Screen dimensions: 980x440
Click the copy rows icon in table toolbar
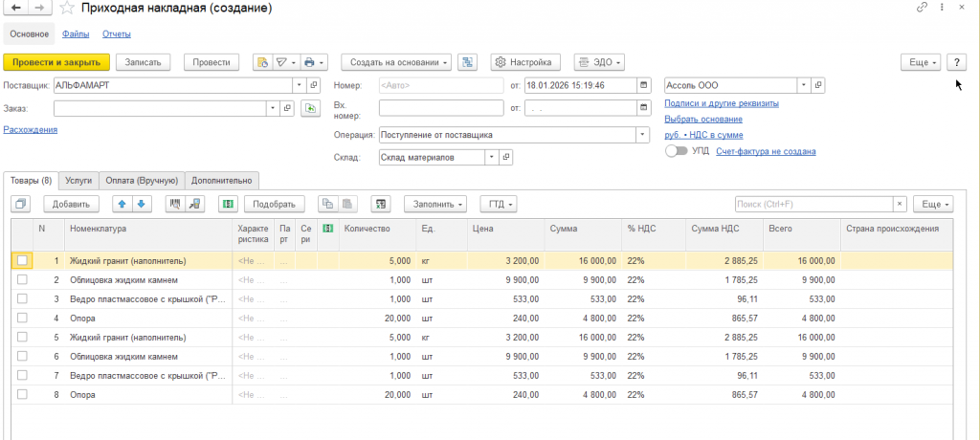tap(327, 204)
